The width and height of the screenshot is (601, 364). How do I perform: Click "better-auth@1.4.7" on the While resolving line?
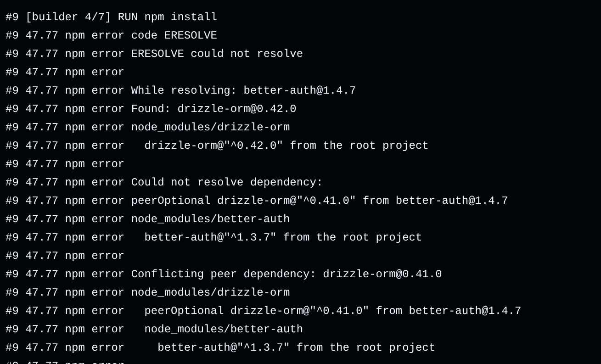click(299, 91)
